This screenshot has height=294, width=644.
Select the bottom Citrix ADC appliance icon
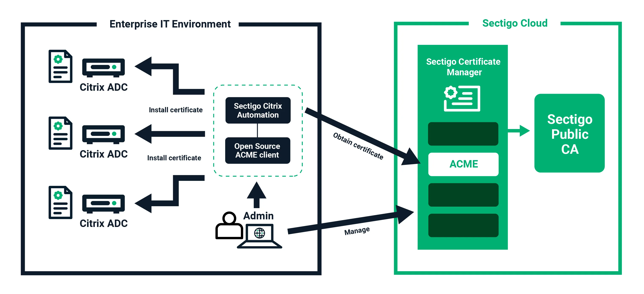point(104,204)
